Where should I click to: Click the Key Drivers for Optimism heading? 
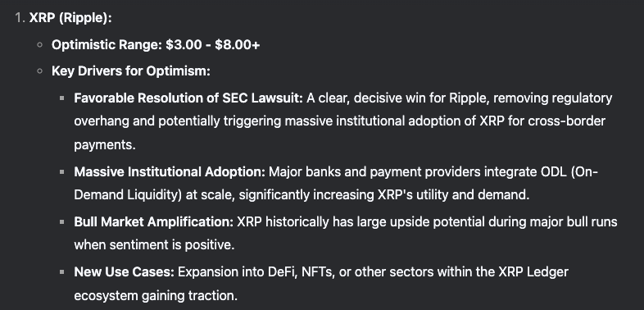tap(130, 71)
